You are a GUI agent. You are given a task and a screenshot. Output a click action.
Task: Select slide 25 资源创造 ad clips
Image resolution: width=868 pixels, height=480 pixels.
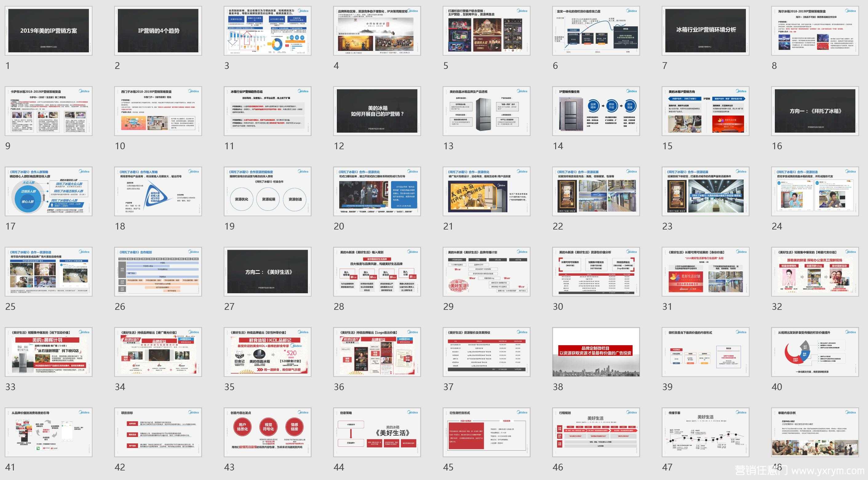[49, 272]
